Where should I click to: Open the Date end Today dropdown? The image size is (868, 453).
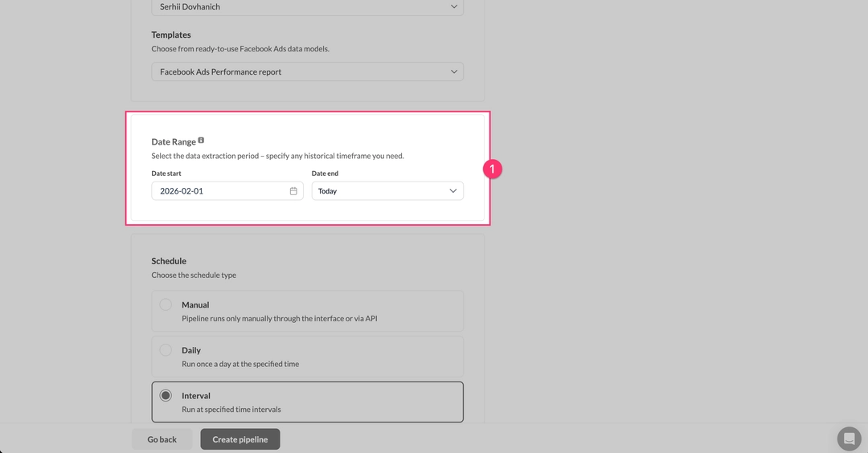tap(387, 191)
